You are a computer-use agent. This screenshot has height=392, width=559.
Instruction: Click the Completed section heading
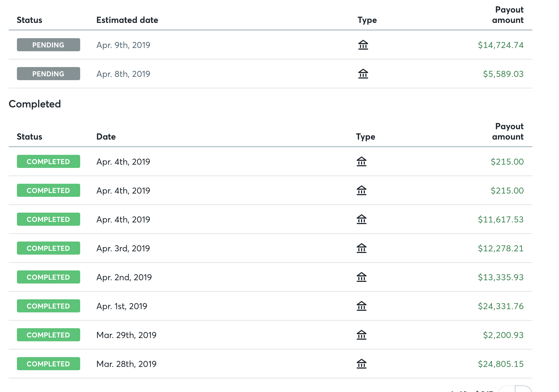coord(35,104)
